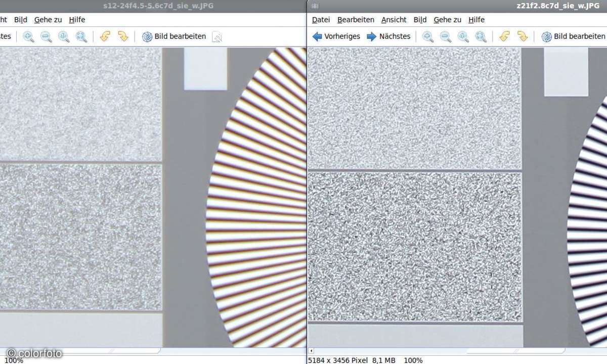The height and width of the screenshot is (364, 607).
Task: Open the Bild menu in right window
Action: [x=420, y=20]
